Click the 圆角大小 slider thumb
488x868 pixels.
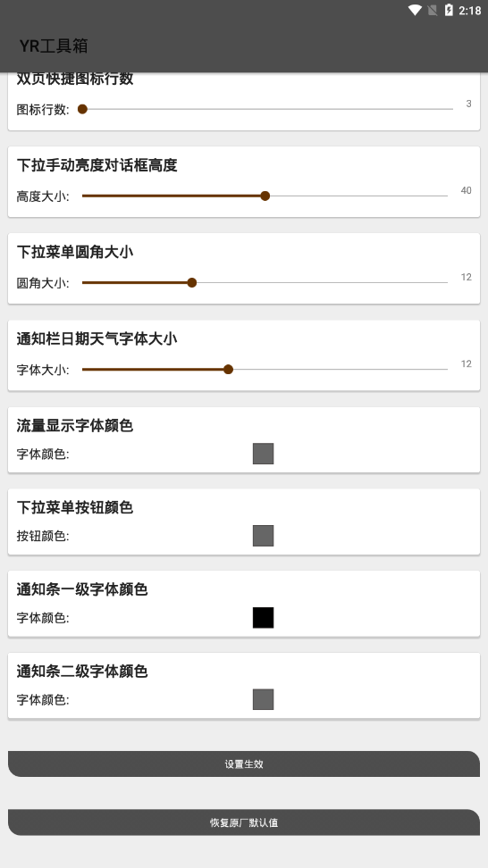(x=192, y=283)
